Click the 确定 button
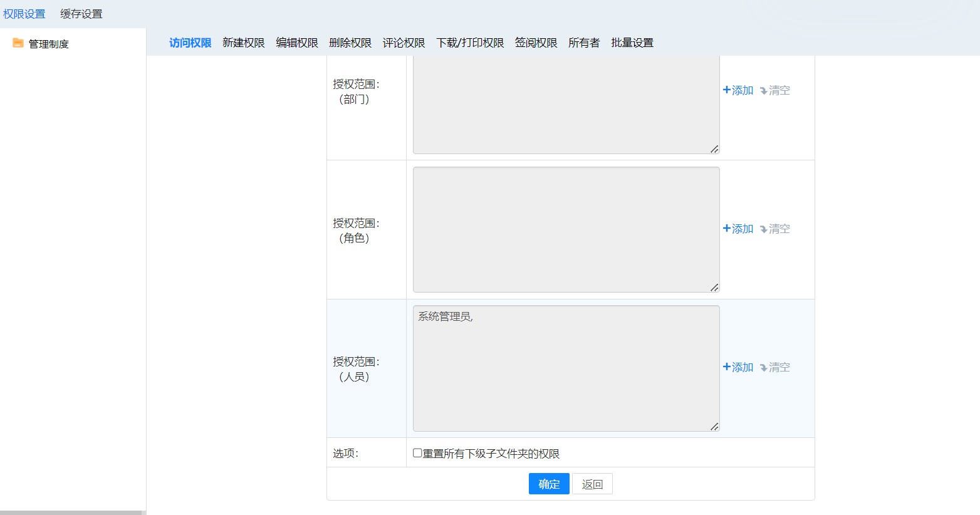Screen dimensions: 980x515 (x=549, y=484)
